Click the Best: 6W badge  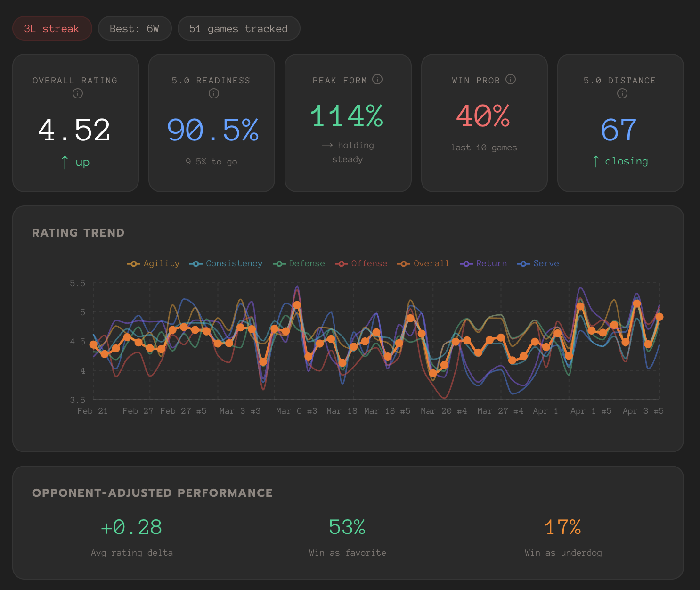[135, 28]
